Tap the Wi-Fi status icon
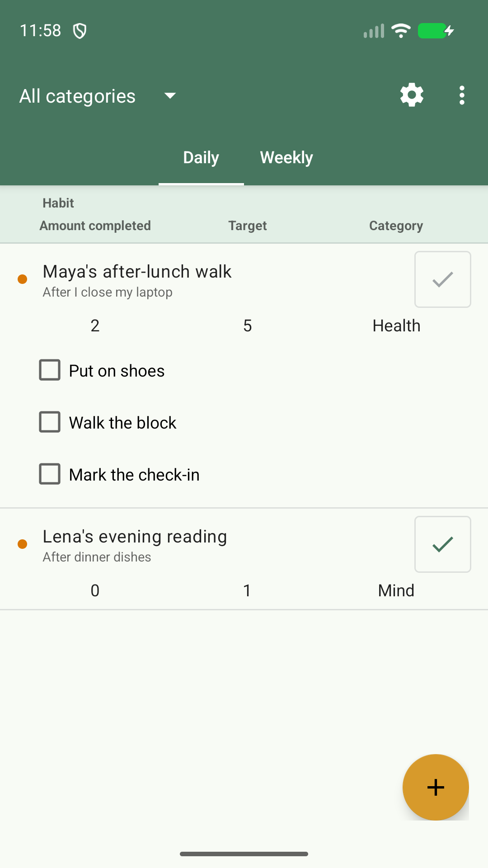The width and height of the screenshot is (488, 868). (x=401, y=31)
